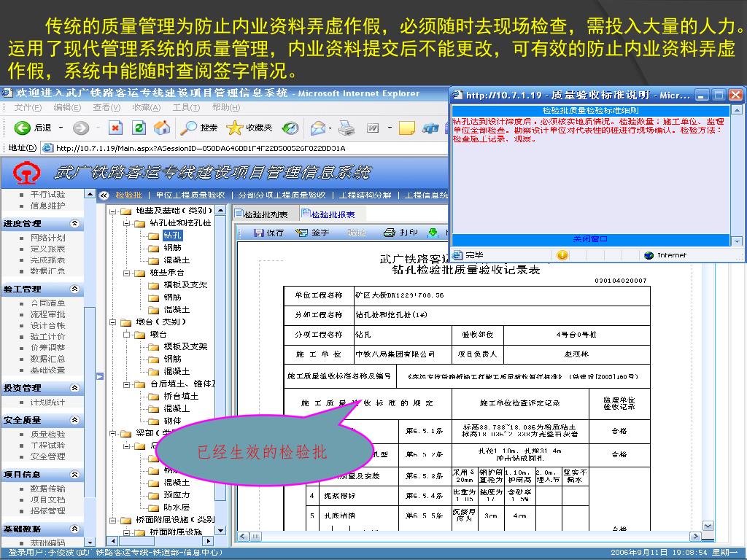Click the Messenger people icon in IE toolbar

pyautogui.click(x=430, y=128)
